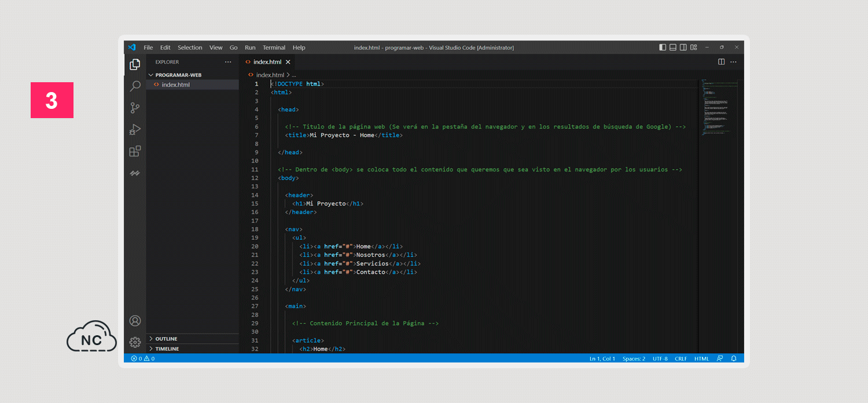
Task: Click the Nosotros list item line
Action: (x=358, y=255)
